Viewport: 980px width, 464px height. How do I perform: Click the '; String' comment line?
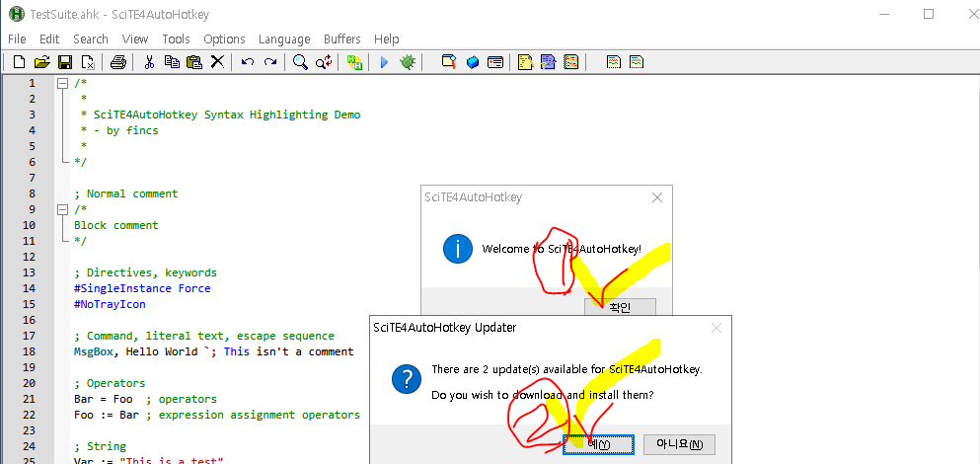pos(100,446)
